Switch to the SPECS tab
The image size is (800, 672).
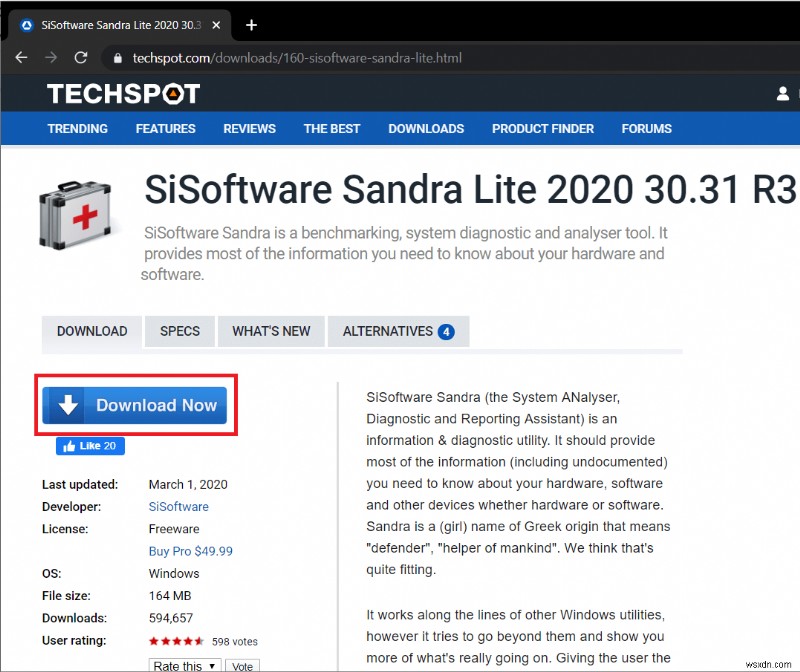coord(180,332)
